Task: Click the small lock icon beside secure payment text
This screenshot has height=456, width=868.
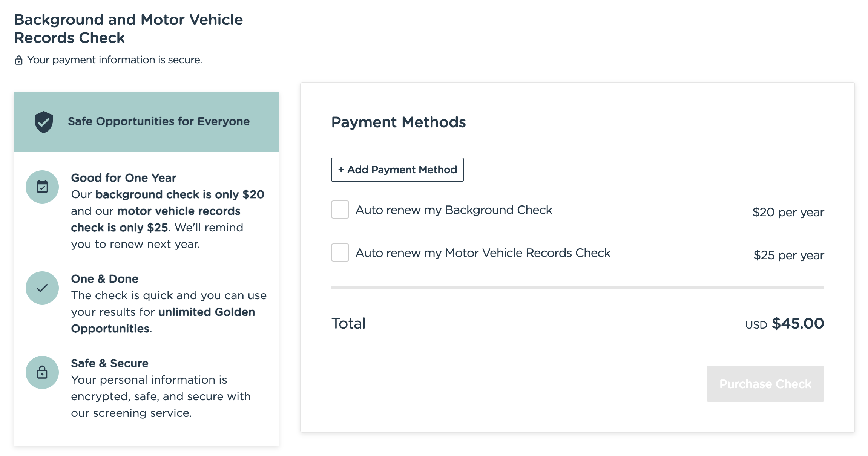Action: pos(18,60)
